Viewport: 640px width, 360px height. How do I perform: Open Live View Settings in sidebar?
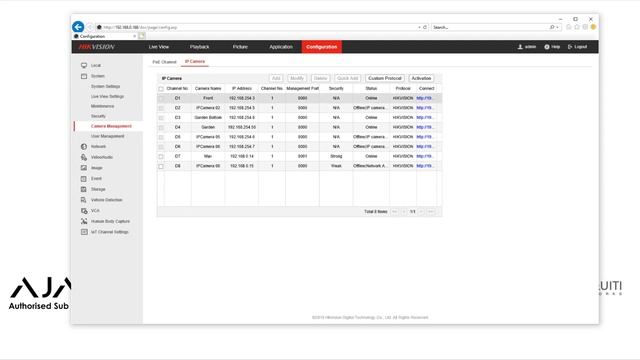(107, 97)
